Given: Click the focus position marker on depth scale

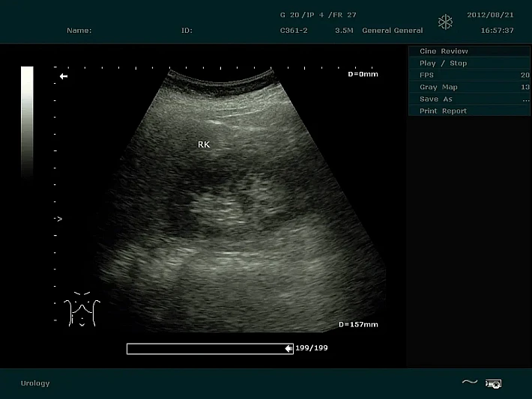Looking at the screenshot, I should (59, 219).
